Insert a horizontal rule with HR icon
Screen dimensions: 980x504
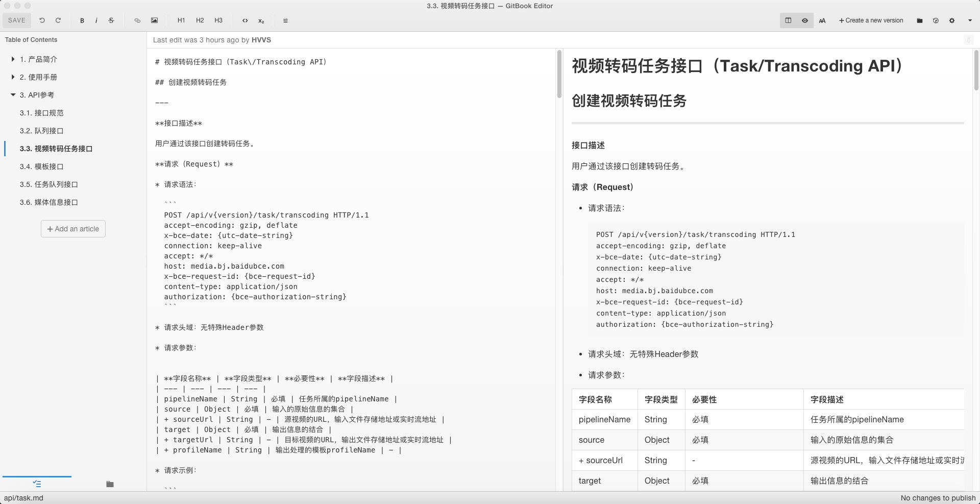coord(285,20)
